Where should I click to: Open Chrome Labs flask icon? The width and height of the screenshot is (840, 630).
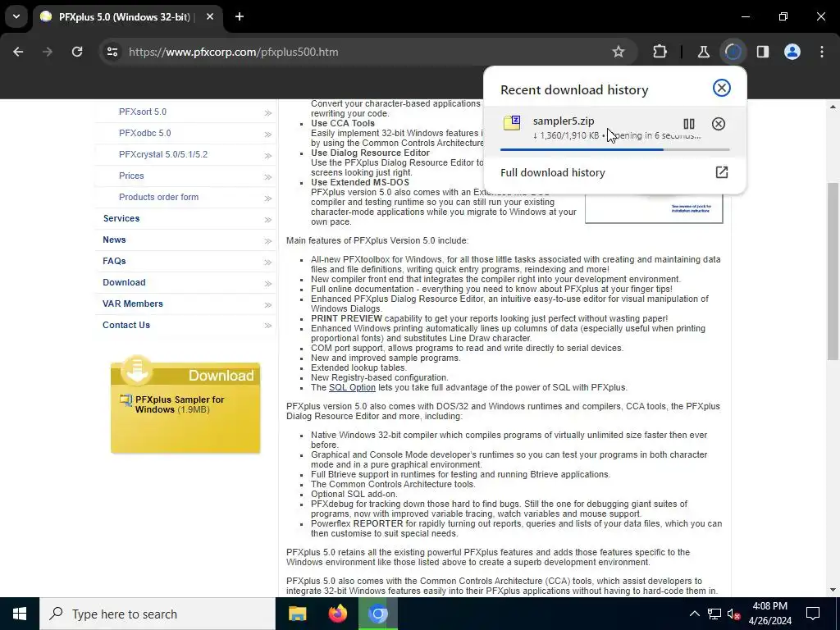coord(703,52)
